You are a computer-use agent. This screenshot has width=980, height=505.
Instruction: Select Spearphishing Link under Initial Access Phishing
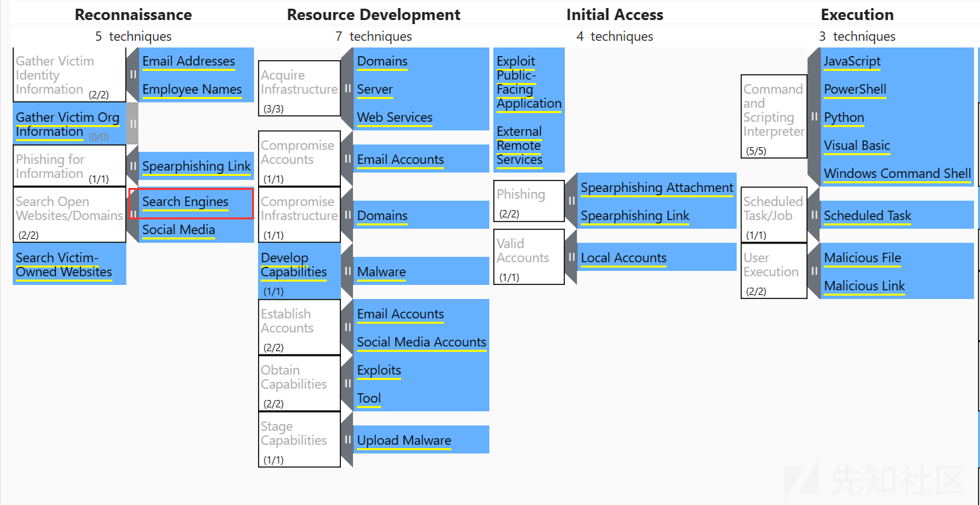click(x=657, y=215)
